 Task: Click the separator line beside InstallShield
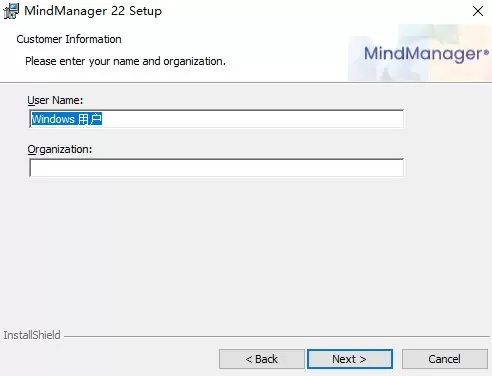tap(277, 336)
